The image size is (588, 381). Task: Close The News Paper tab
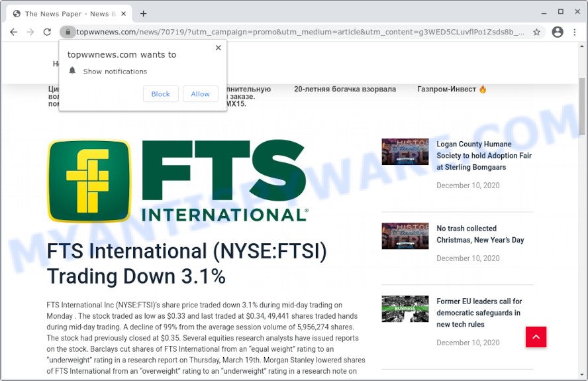123,14
